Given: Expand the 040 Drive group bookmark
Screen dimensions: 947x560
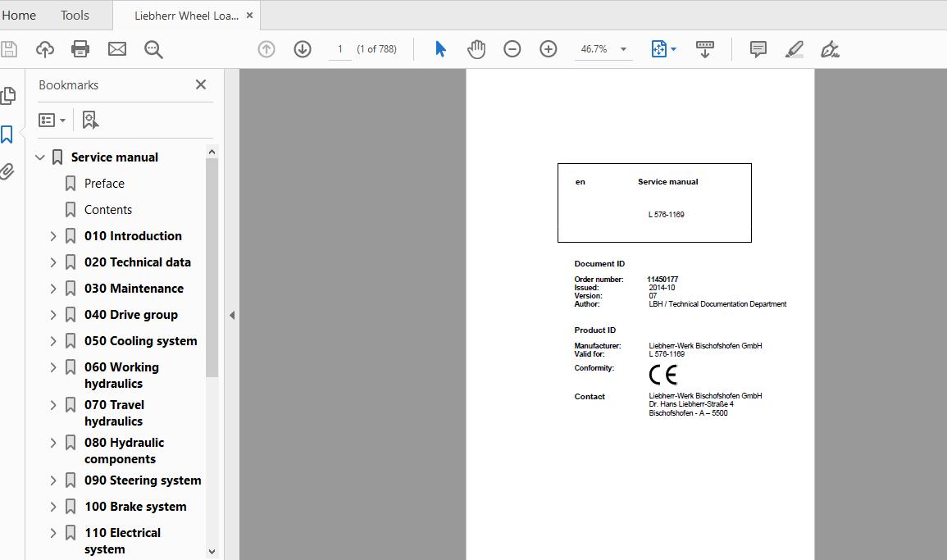Looking at the screenshot, I should point(53,315).
